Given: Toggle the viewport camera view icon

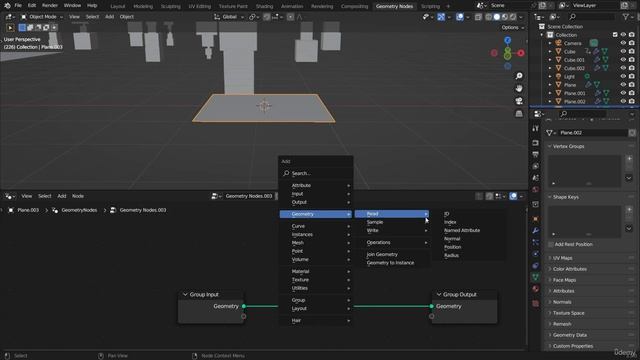Looking at the screenshot, I should click(519, 101).
